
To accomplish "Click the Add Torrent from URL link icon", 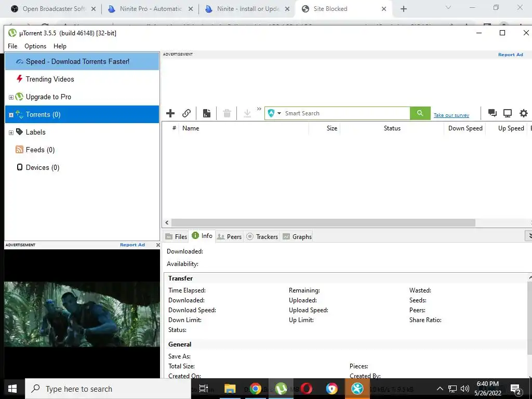I will 187,113.
